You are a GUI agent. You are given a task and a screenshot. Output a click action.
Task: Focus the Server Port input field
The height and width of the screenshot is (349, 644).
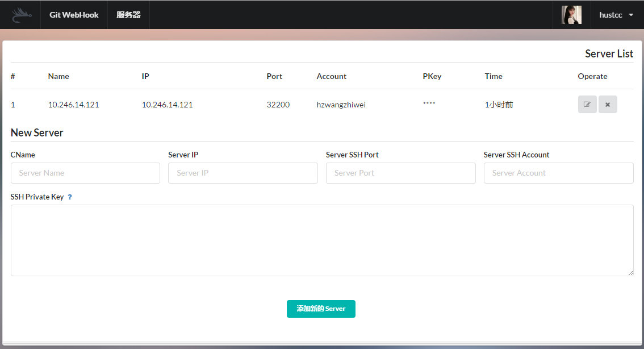click(x=401, y=173)
